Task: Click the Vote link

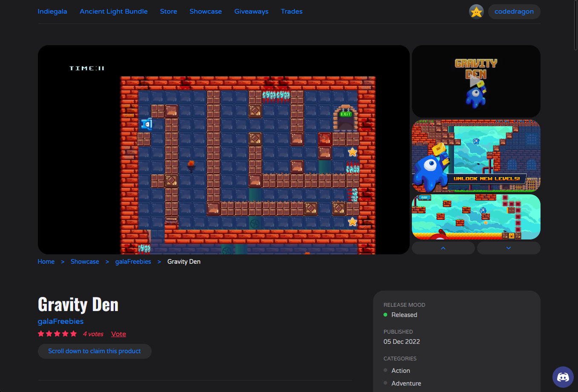Action: (x=118, y=334)
